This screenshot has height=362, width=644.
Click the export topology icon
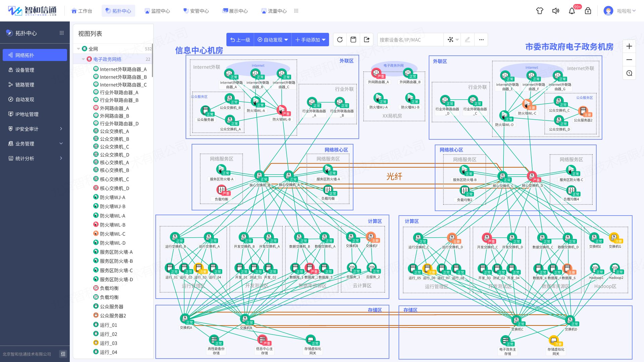point(367,40)
